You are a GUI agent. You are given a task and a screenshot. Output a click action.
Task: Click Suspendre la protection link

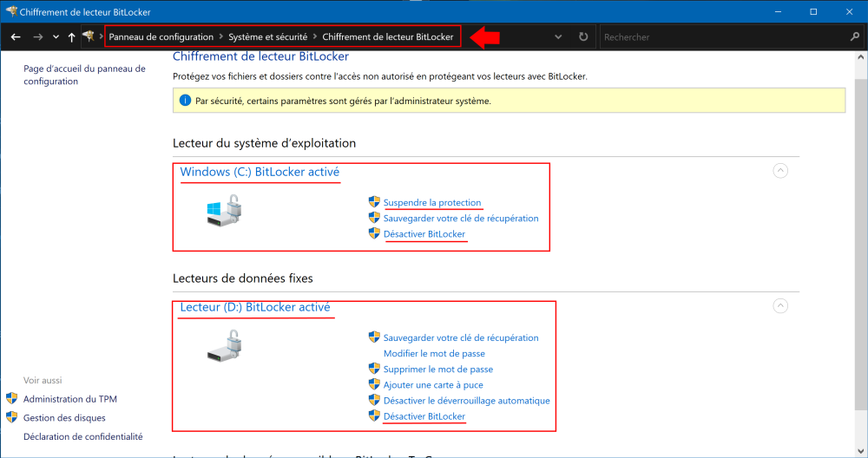point(432,202)
